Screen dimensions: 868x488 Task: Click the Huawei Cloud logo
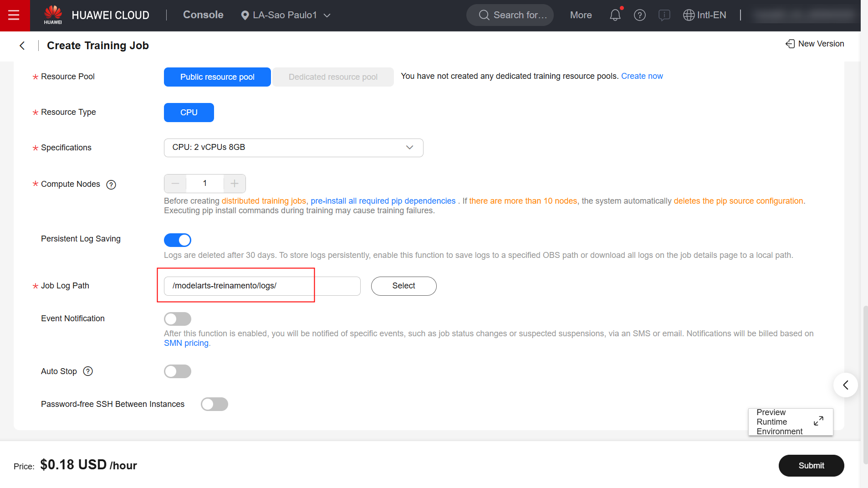53,15
